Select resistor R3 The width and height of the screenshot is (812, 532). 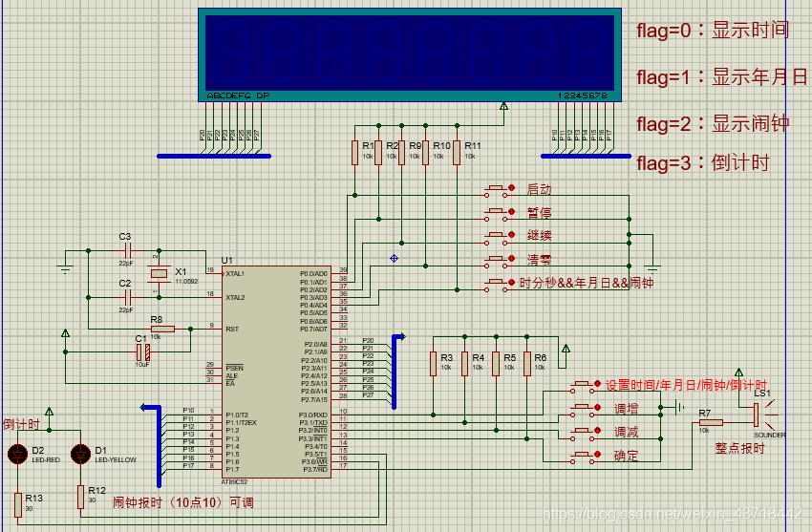434,364
